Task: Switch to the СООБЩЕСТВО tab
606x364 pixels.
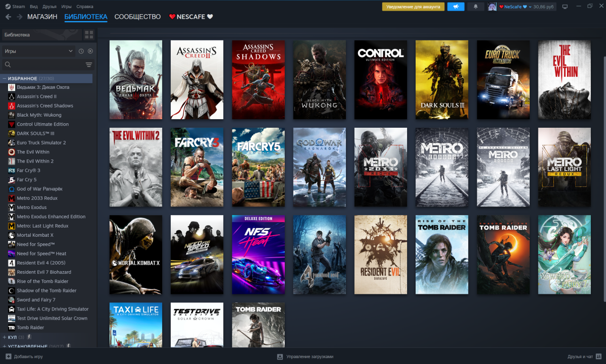Action: click(x=137, y=17)
